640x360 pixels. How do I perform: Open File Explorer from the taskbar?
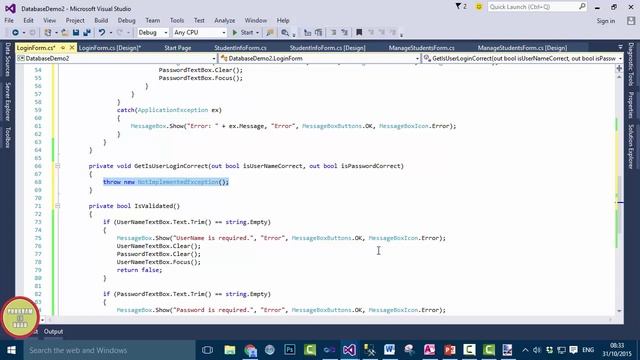click(x=230, y=350)
